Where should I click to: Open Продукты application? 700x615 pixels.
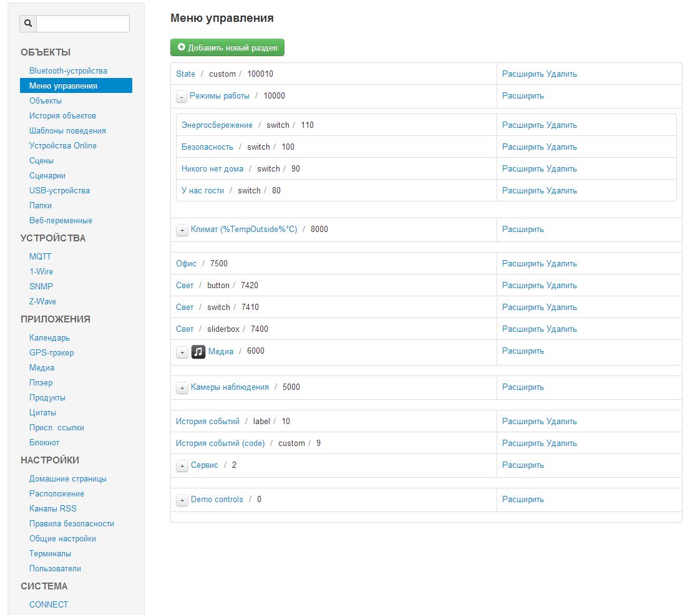(x=47, y=398)
